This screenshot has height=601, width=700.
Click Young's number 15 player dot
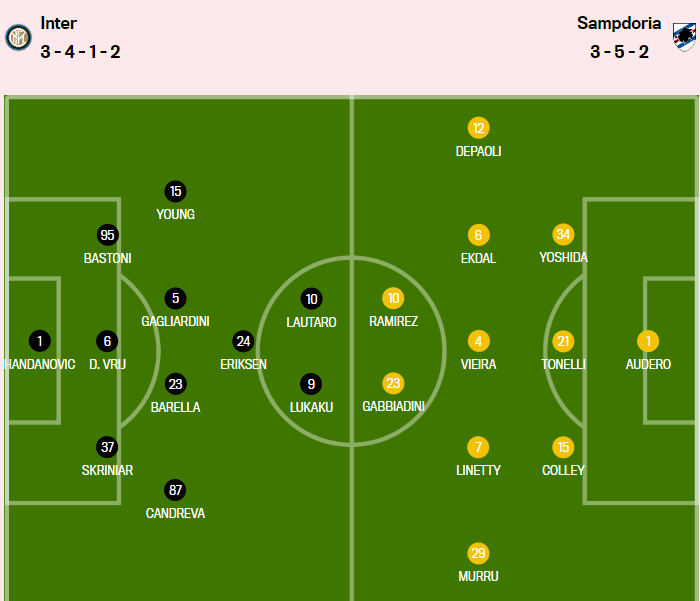176,191
